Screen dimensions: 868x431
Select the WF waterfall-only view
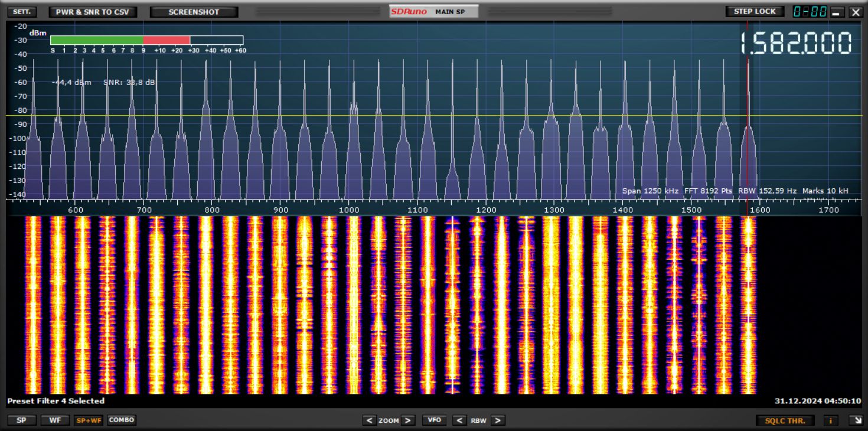55,420
